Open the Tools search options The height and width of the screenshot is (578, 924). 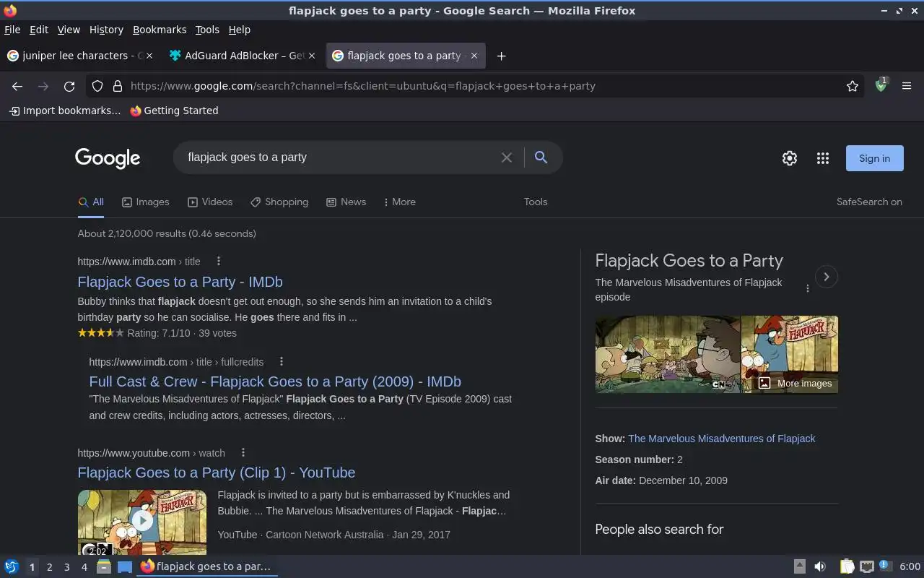coord(536,202)
